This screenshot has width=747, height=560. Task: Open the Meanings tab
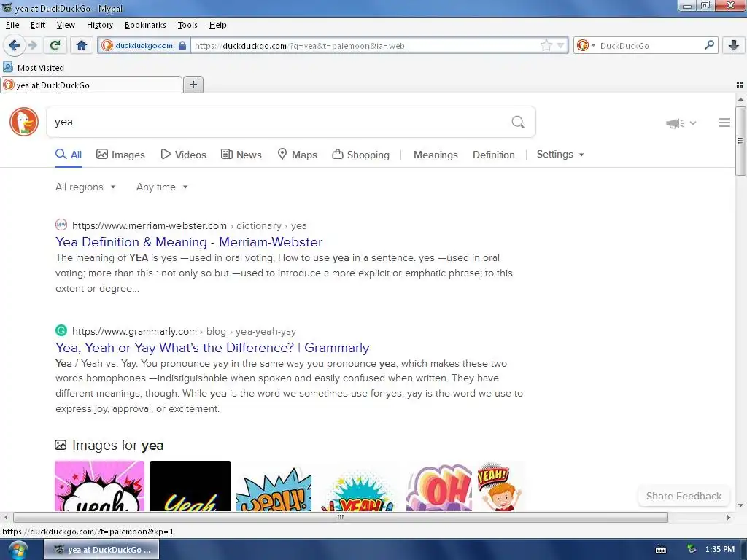coord(436,155)
